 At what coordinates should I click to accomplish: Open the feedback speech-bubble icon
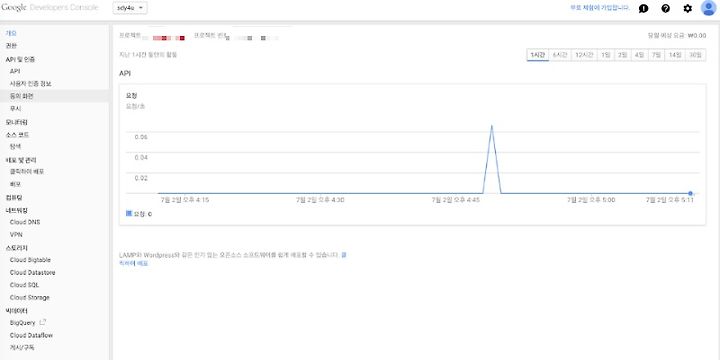click(x=643, y=8)
